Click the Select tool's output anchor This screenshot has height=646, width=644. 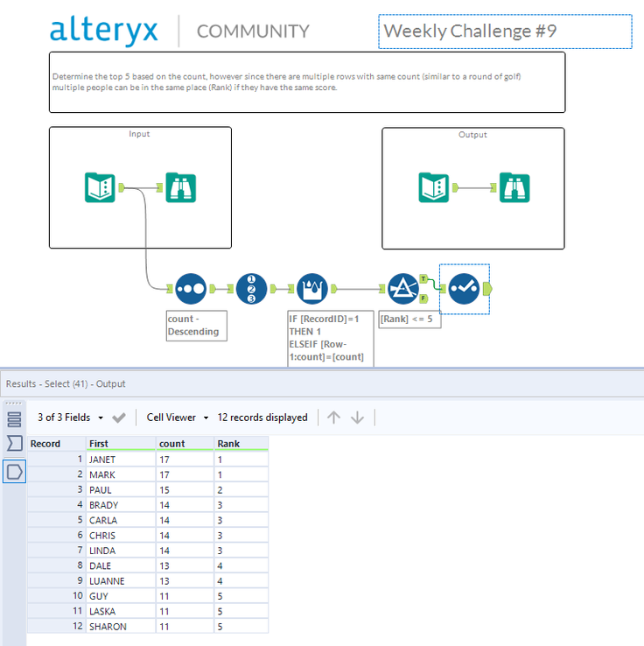tap(487, 289)
